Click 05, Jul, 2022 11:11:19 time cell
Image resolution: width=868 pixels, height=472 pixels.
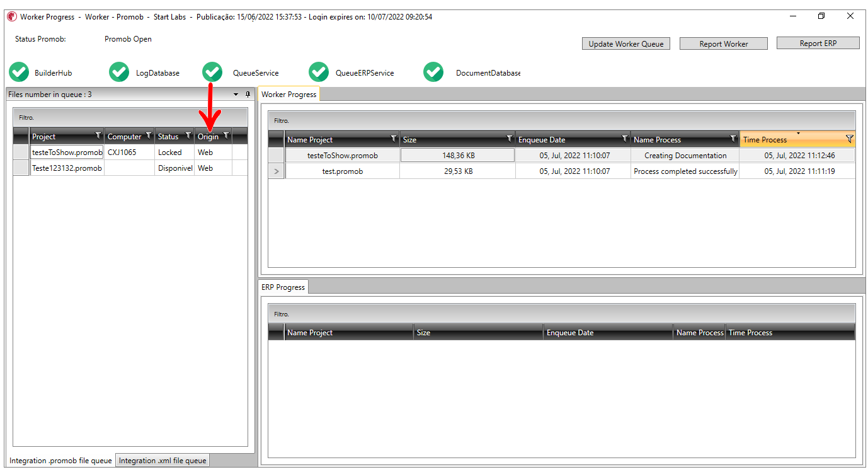click(799, 171)
